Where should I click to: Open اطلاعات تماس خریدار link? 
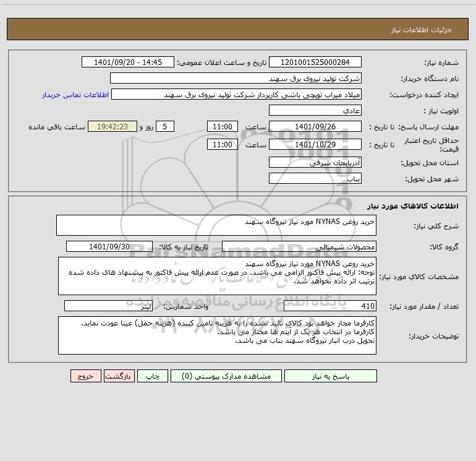[x=75, y=95]
